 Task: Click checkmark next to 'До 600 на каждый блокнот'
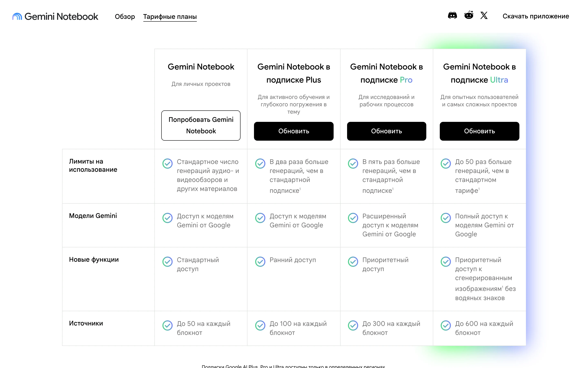pyautogui.click(x=446, y=325)
